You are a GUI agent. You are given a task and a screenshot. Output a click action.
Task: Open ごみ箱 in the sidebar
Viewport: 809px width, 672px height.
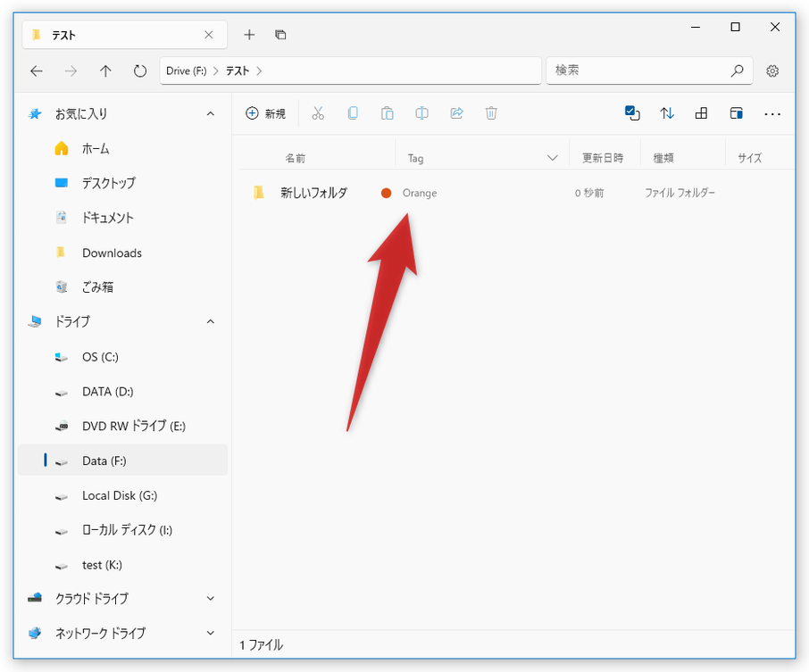tap(123, 287)
